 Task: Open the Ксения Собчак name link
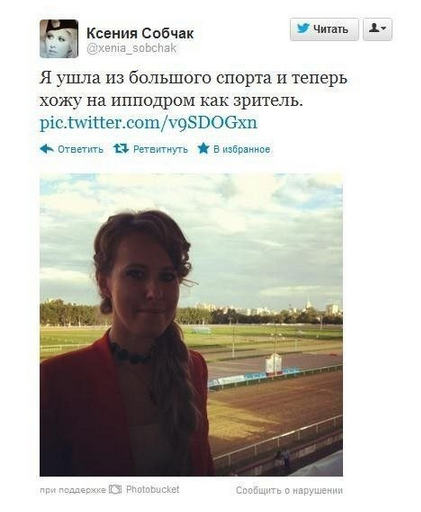tap(140, 33)
